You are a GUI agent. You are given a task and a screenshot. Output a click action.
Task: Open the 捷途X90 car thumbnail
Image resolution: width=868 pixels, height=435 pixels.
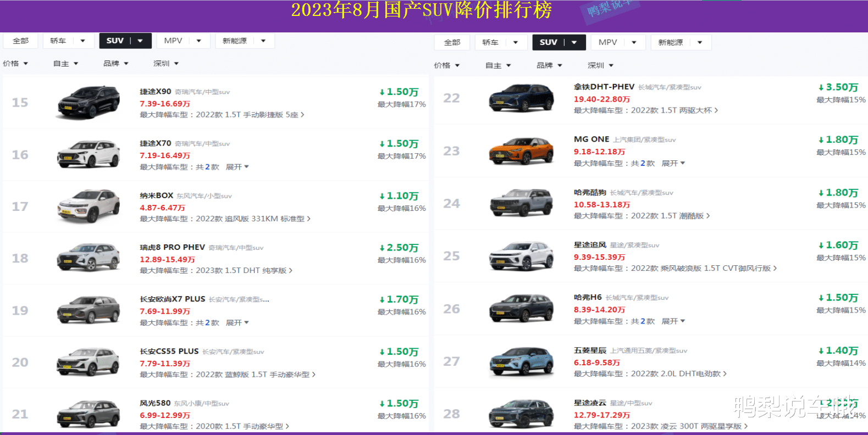pyautogui.click(x=88, y=102)
